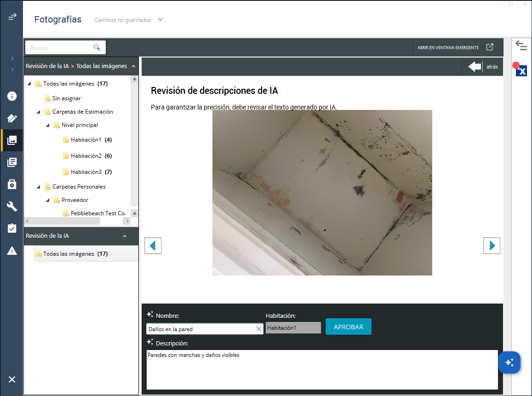
Task: Select the Habitación2 (6) folder
Action: [x=87, y=156]
